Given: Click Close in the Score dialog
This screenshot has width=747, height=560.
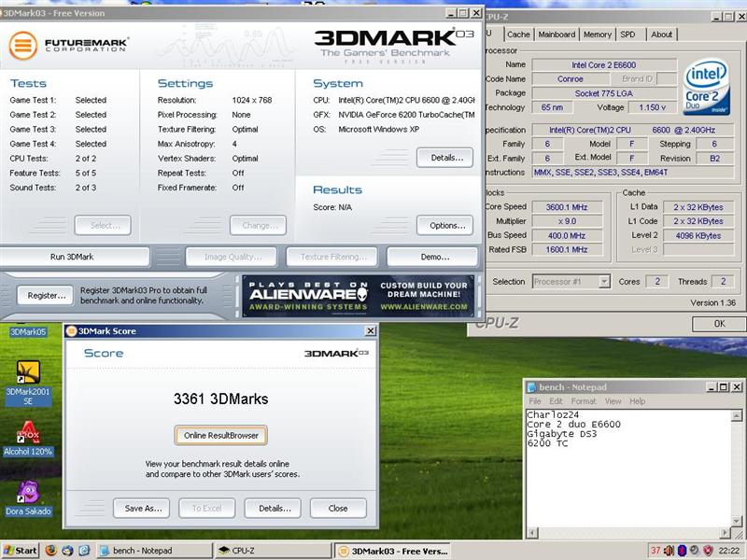Looking at the screenshot, I should (338, 508).
